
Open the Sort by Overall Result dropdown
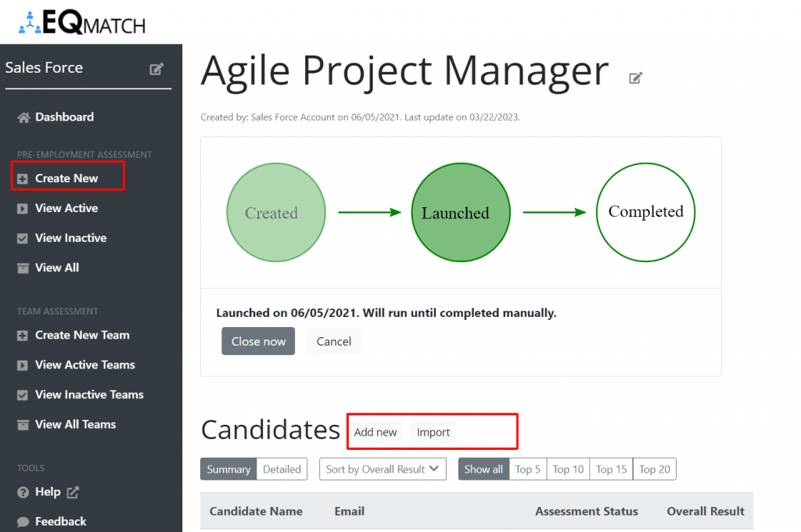coord(383,469)
